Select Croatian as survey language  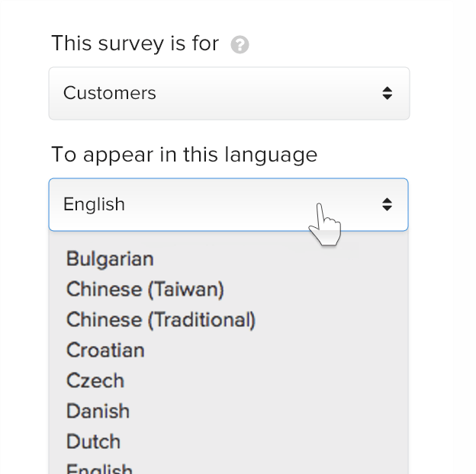pyautogui.click(x=105, y=351)
